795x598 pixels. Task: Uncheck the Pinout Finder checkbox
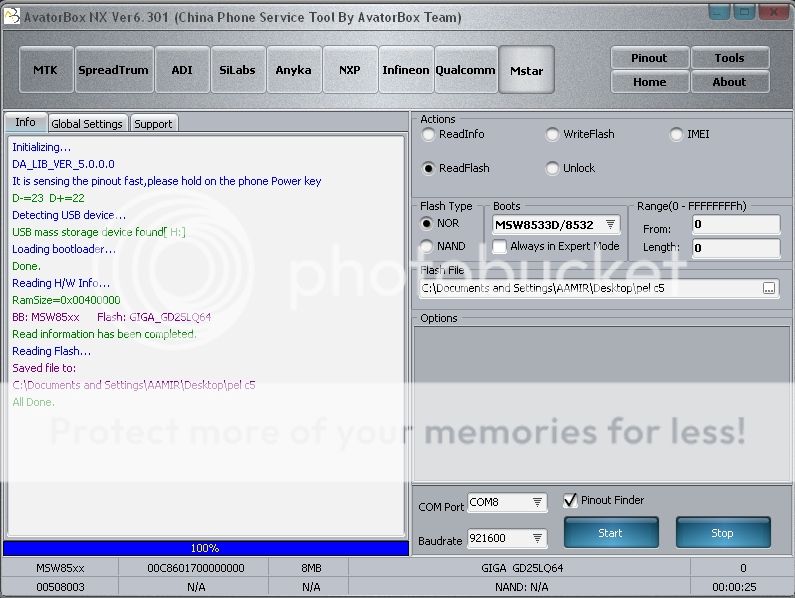pos(570,500)
